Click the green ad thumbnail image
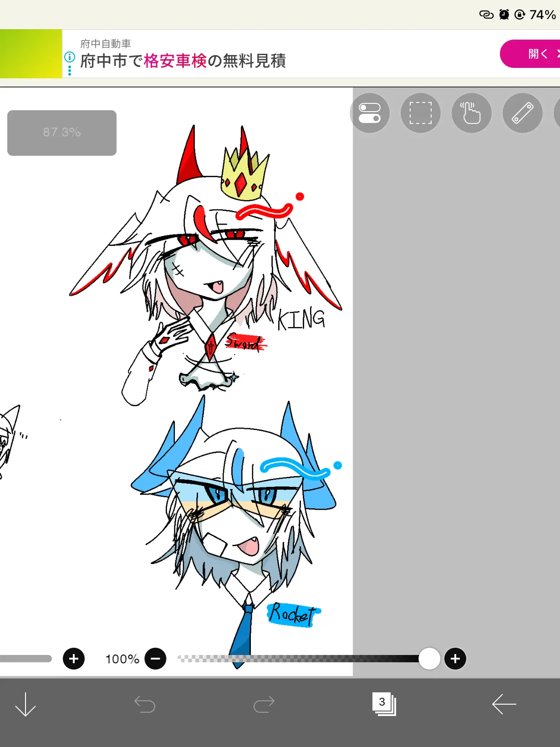This screenshot has height=747, width=560. (31, 54)
